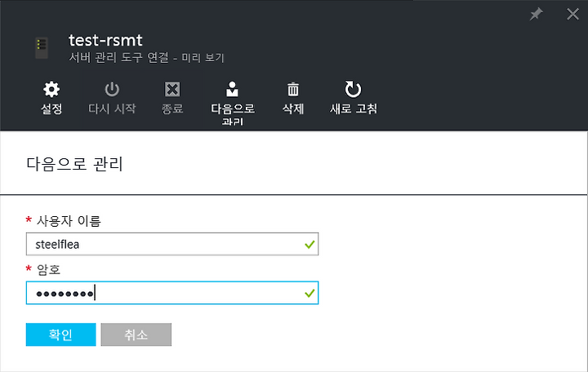
Task: Click the test-rsmt blade title
Action: tap(105, 40)
